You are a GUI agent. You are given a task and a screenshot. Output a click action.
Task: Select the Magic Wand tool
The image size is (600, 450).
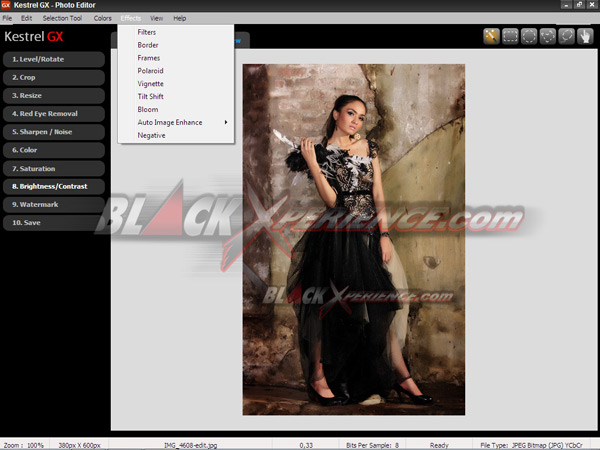[491, 37]
